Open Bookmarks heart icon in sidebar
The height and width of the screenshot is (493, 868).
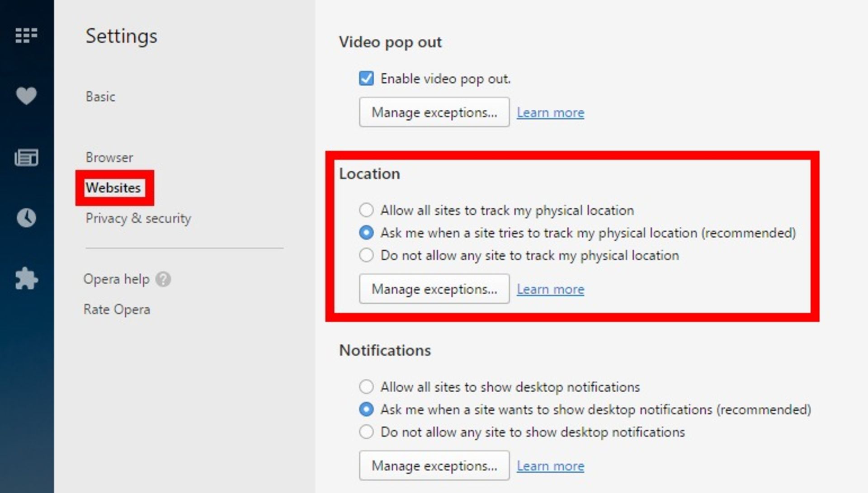26,96
